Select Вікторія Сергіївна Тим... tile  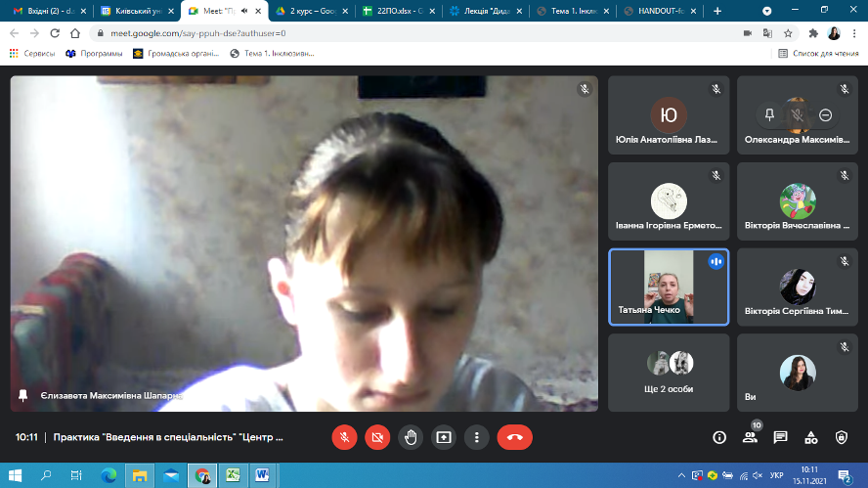point(798,287)
